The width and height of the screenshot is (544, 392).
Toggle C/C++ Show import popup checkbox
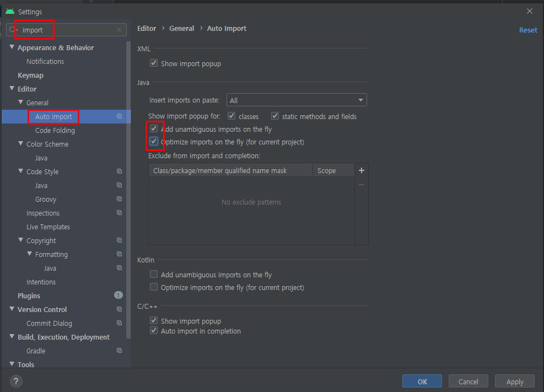154,320
